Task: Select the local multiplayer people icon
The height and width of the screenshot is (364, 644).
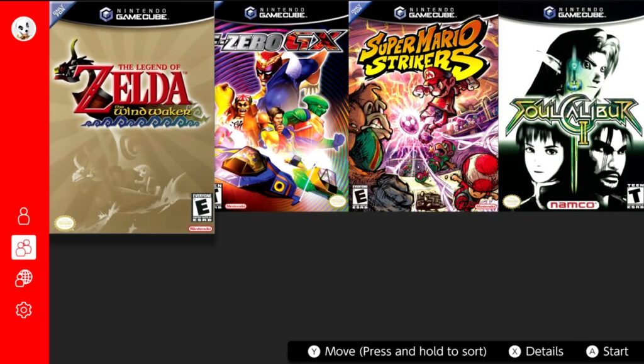Action: pos(24,248)
